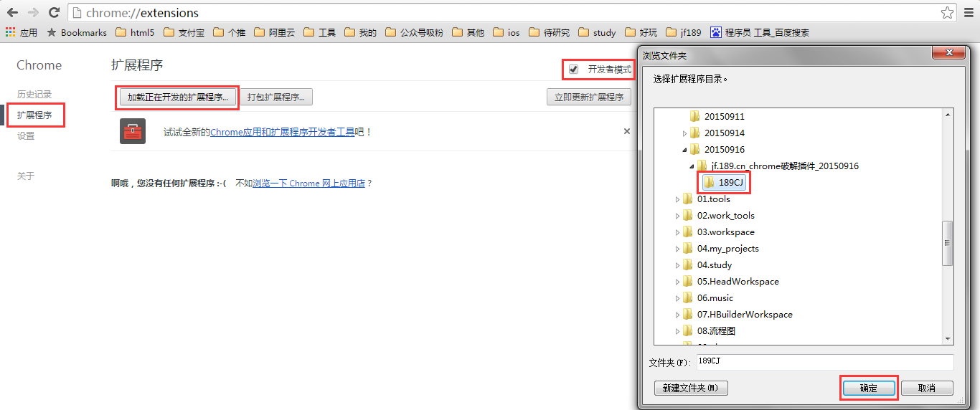The width and height of the screenshot is (980, 410).
Task: Expand the 08.流程图 folder
Action: [677, 331]
